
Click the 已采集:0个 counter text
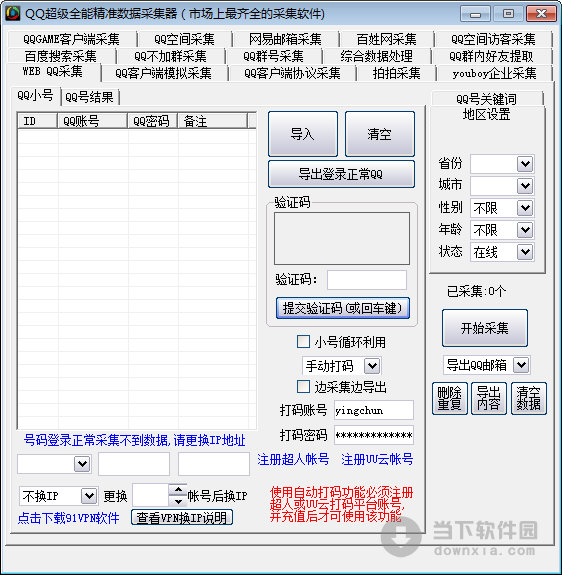click(476, 291)
